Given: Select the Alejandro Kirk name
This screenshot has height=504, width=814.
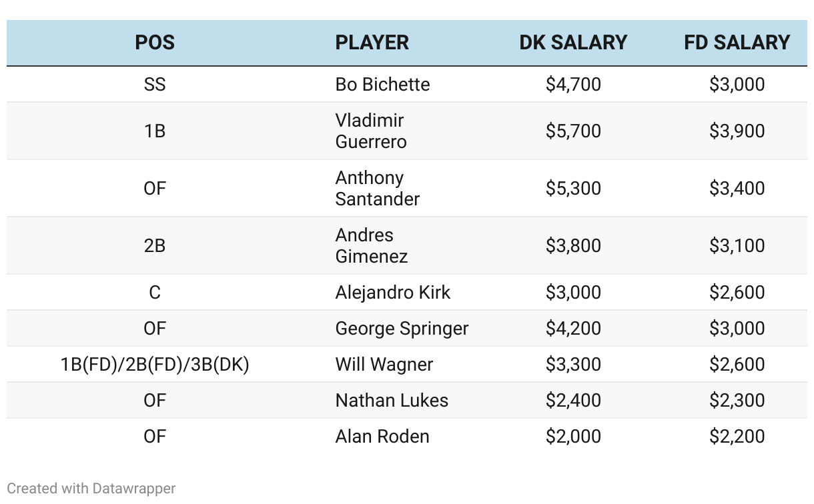Looking at the screenshot, I should pos(392,293).
